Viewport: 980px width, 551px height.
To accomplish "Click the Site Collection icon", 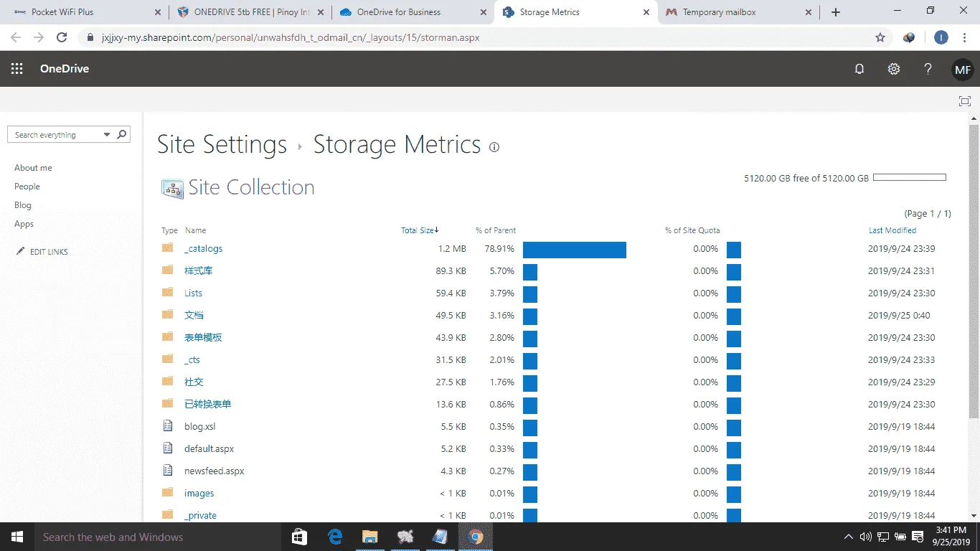I will (x=172, y=189).
